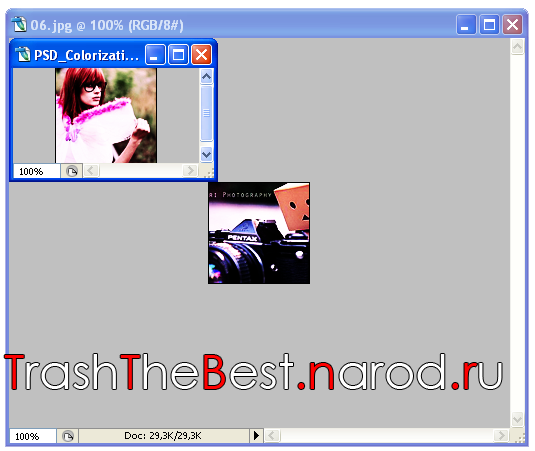Click the 06.jpg document icon in title bar

click(x=19, y=25)
